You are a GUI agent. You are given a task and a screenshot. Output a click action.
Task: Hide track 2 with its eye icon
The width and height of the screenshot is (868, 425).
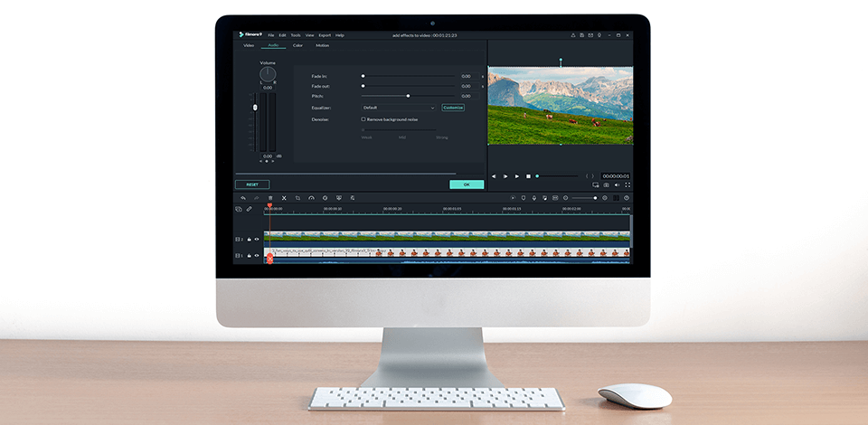click(257, 239)
